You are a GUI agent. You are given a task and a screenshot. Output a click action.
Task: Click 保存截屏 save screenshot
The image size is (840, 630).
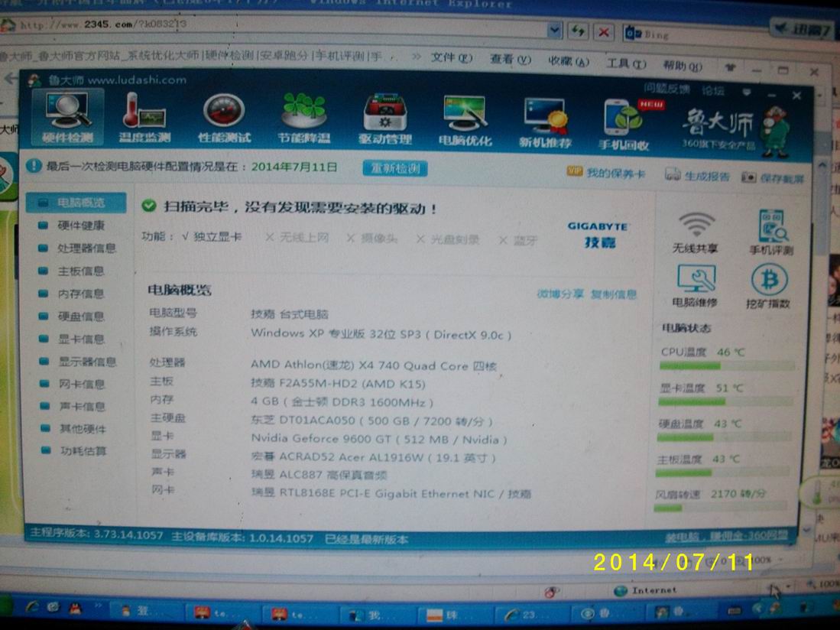click(x=773, y=178)
